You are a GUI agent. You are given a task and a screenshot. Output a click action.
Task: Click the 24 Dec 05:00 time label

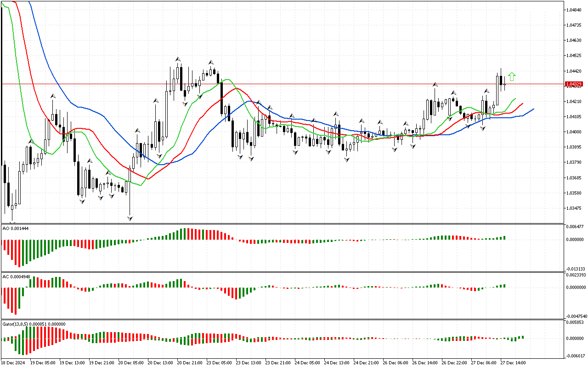point(307,363)
